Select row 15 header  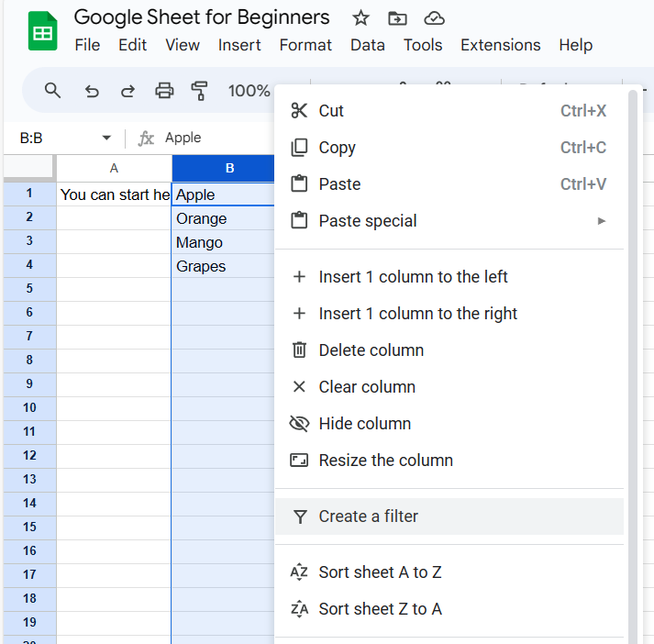coord(29,527)
